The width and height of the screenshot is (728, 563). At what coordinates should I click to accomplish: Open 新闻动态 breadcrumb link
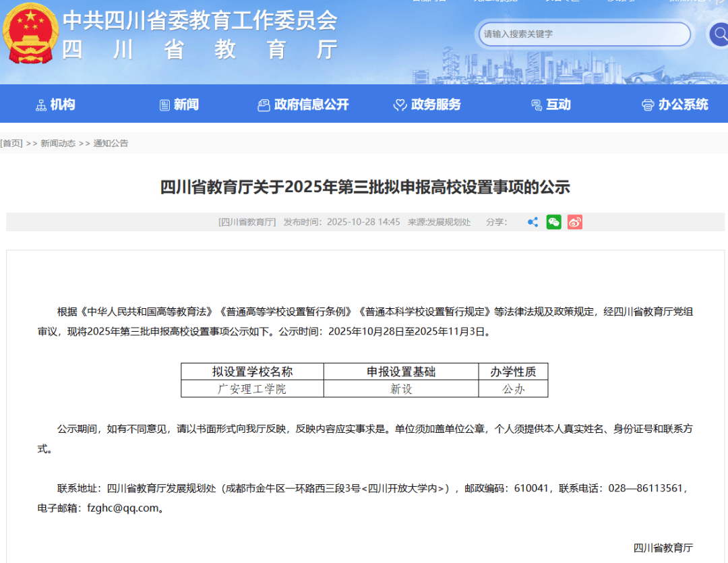(58, 143)
